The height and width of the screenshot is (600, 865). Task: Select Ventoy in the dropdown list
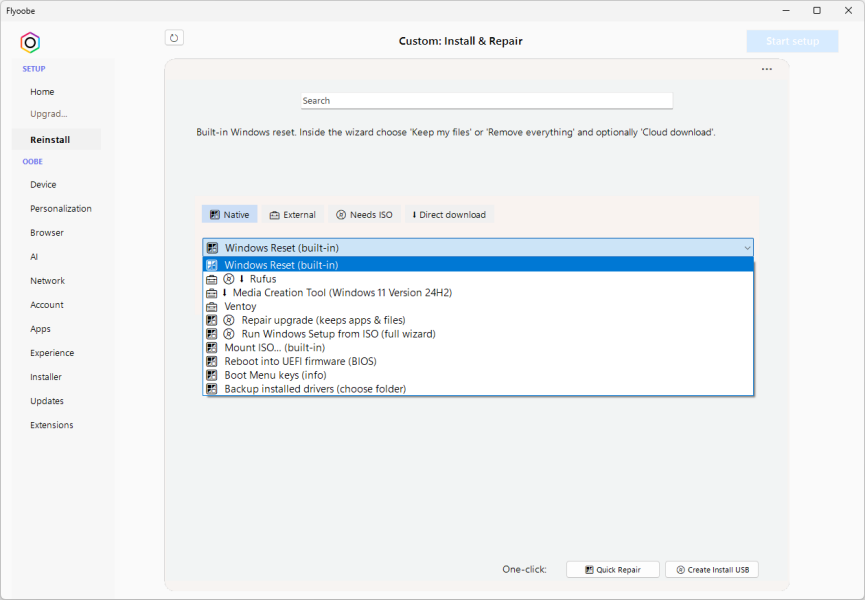coord(240,306)
